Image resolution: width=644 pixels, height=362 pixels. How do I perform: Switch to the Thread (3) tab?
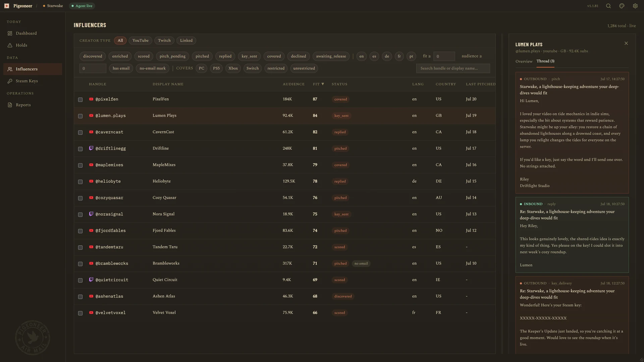545,61
